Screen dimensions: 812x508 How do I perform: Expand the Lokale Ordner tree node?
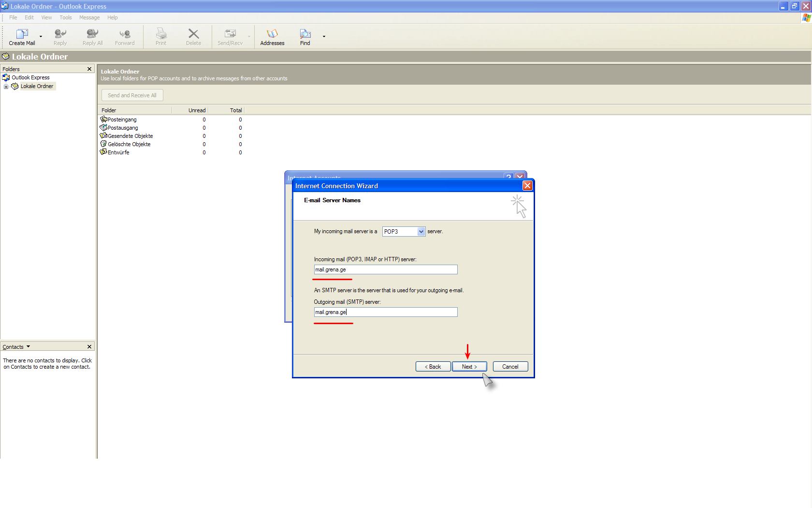click(x=6, y=87)
